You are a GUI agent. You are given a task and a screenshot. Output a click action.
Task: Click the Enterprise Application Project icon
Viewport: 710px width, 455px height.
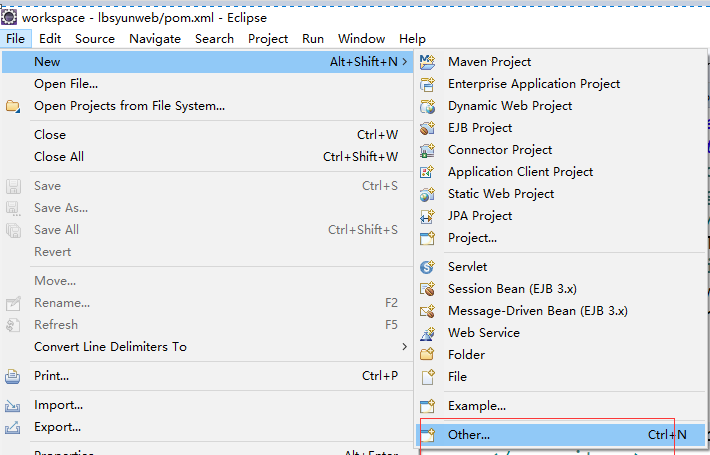[x=427, y=84]
